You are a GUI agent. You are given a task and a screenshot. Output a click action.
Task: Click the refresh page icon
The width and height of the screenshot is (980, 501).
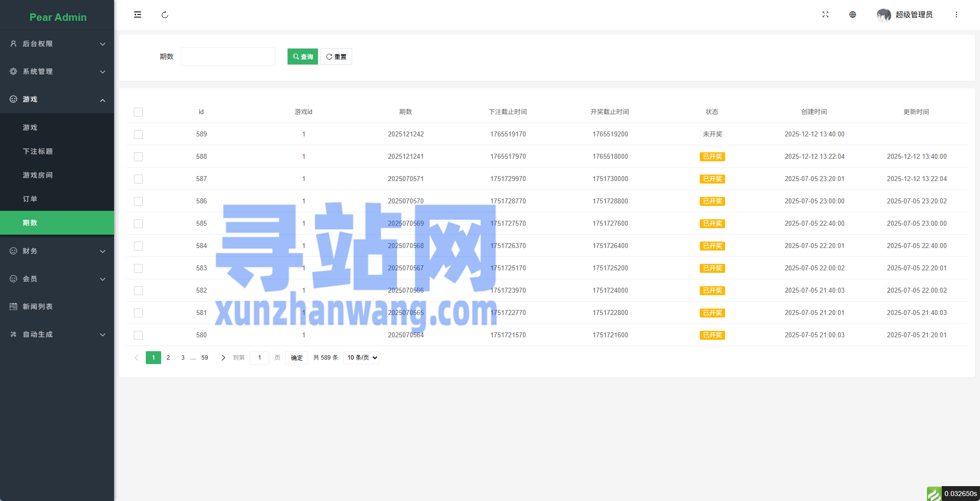[165, 15]
